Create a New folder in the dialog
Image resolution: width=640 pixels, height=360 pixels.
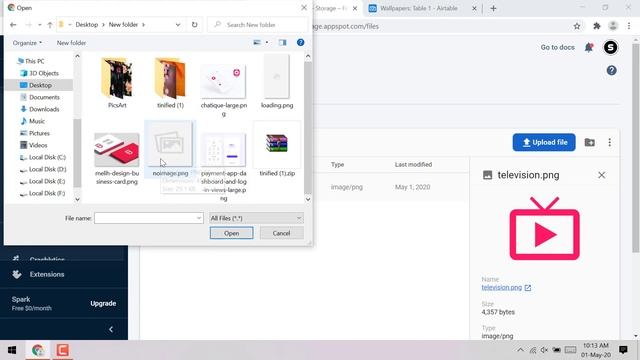(x=71, y=43)
